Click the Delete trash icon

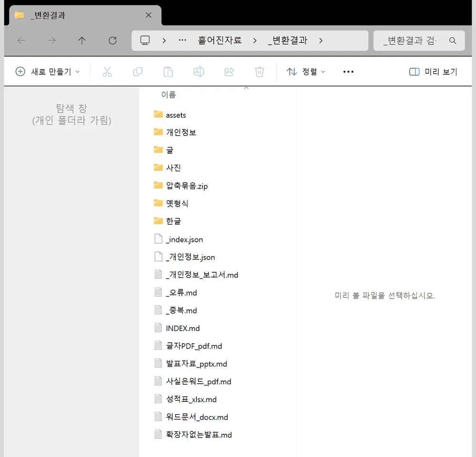[259, 72]
